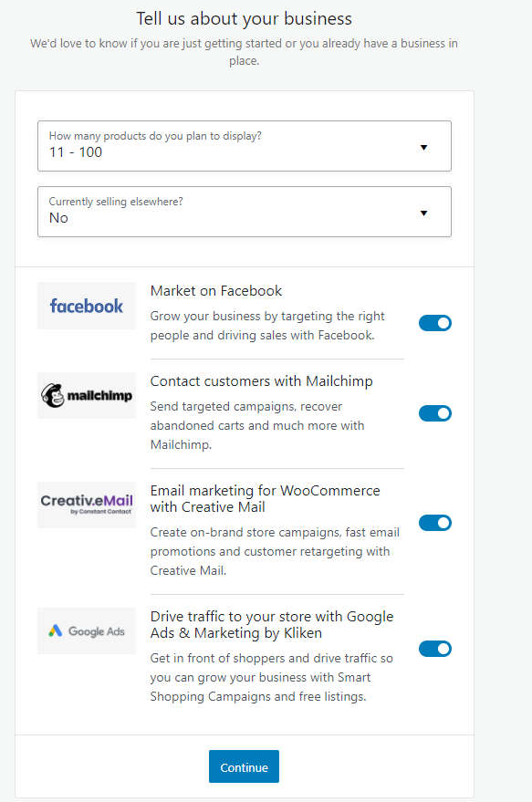
Task: Click the Mailchimp monkey logo
Action: click(55, 394)
